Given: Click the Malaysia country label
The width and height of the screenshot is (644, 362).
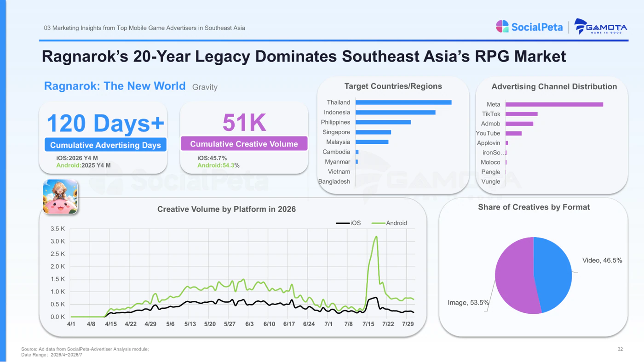Looking at the screenshot, I should coord(338,142).
